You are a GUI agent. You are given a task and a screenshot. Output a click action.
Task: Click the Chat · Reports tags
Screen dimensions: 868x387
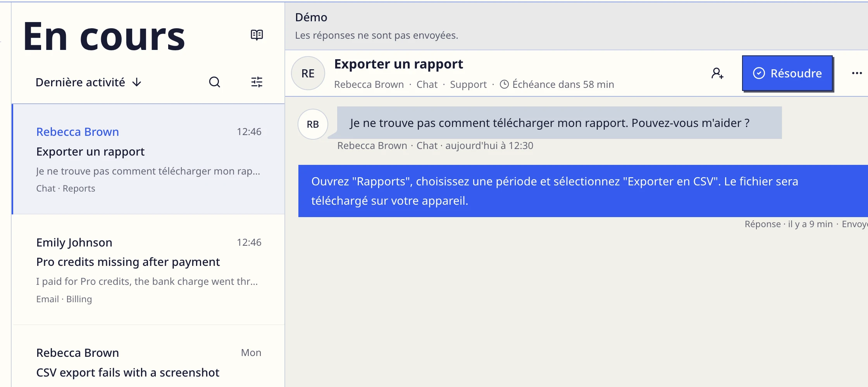(65, 188)
